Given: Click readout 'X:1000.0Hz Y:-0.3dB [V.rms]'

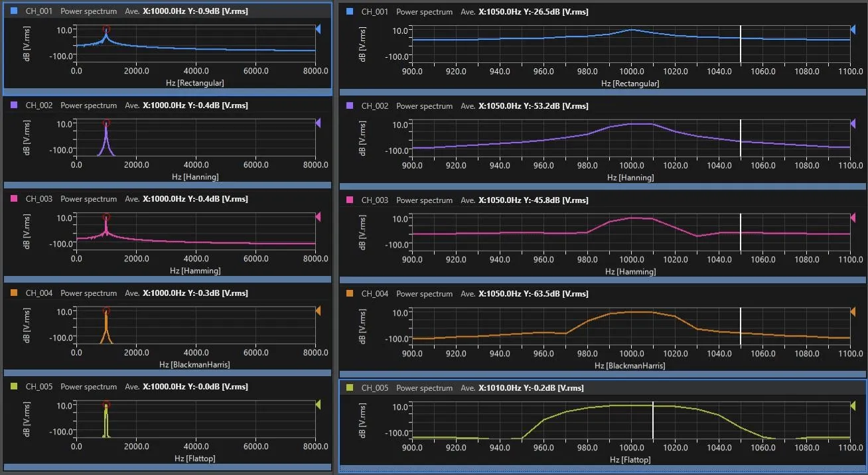Looking at the screenshot, I should (196, 293).
